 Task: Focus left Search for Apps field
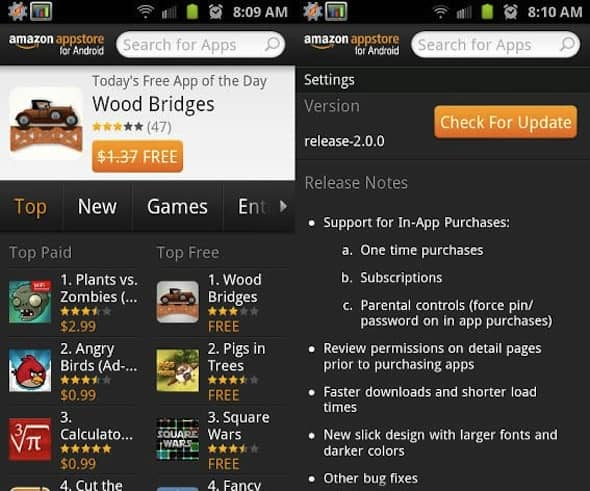(200, 44)
